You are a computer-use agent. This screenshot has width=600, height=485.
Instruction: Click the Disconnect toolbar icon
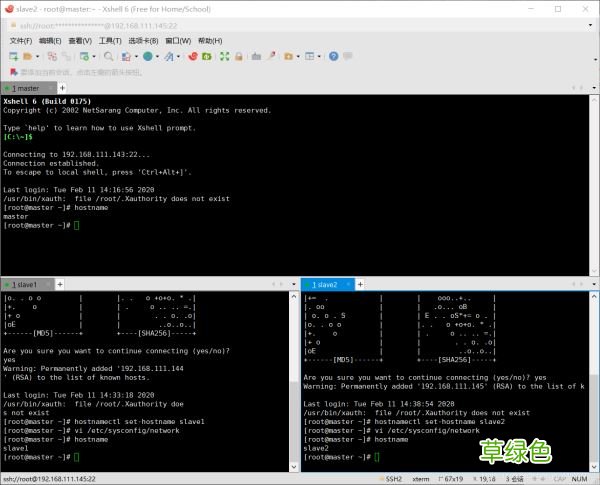click(67, 57)
